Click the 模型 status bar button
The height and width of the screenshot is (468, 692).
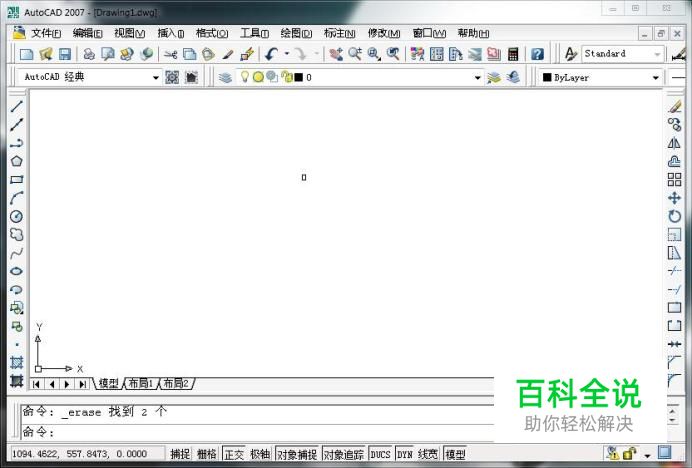(455, 454)
